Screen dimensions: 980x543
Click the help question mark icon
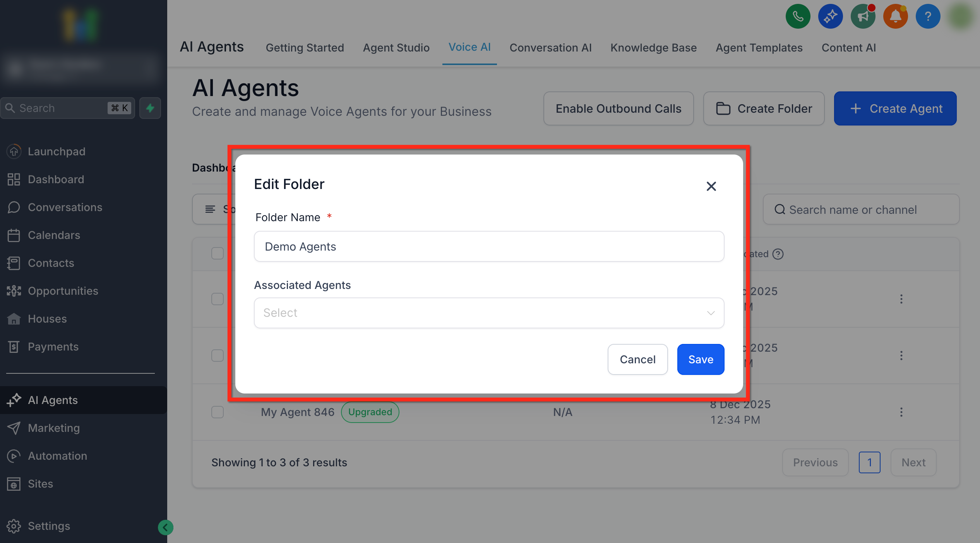point(928,16)
